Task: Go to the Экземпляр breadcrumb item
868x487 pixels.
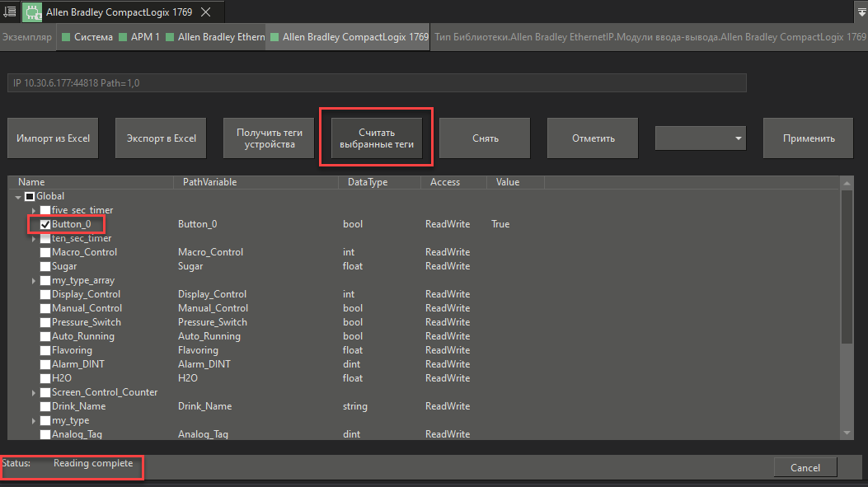Action: (x=27, y=38)
